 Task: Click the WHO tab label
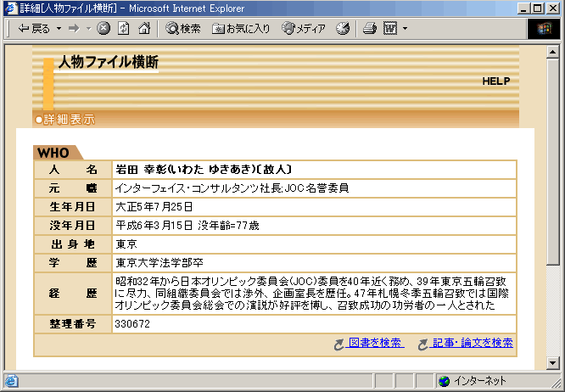[x=53, y=153]
